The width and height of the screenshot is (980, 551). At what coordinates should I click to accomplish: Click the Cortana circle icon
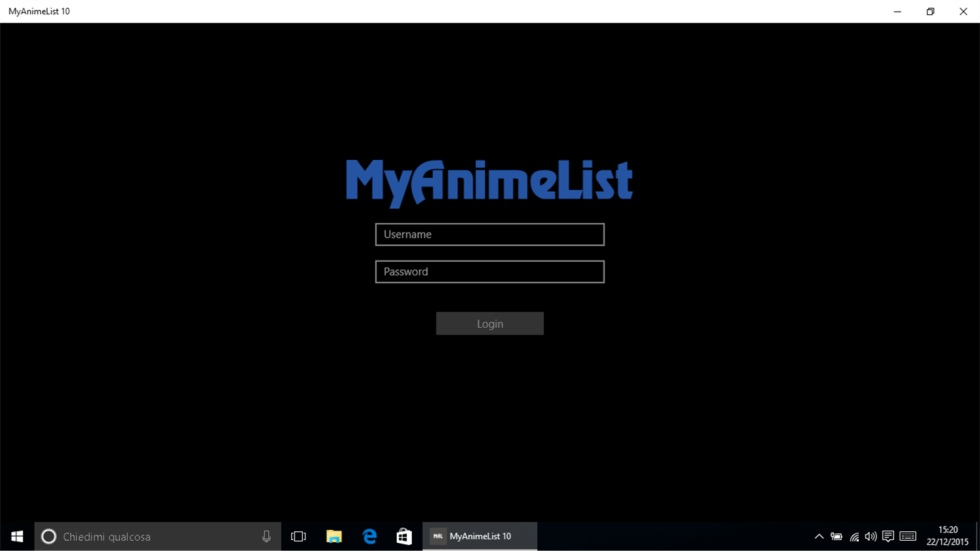[x=48, y=537]
